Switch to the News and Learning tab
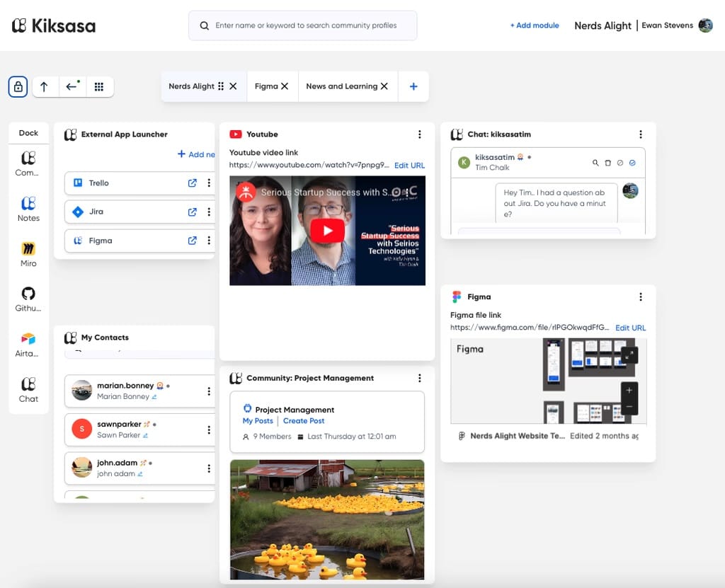Viewport: 725px width, 588px height. (x=342, y=85)
